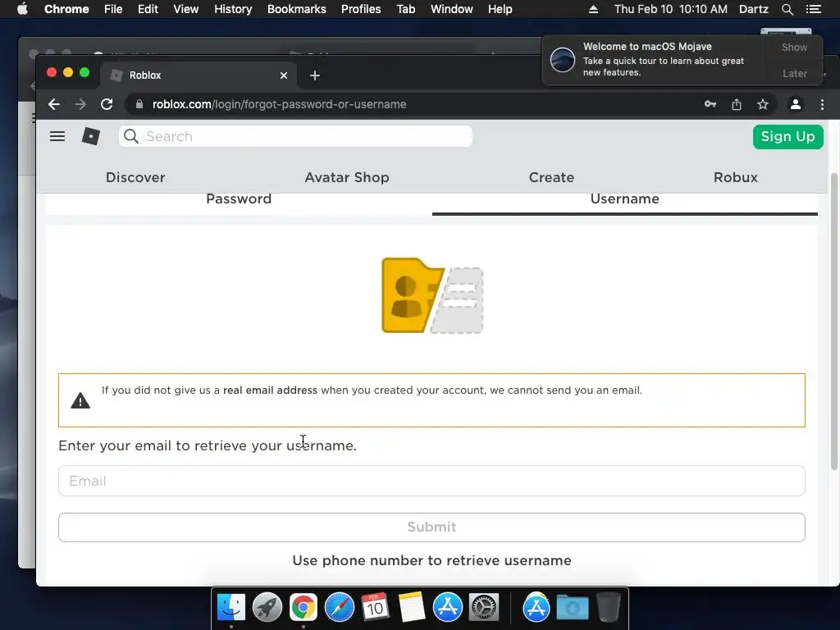Click the Chrome icon in the Dock
The height and width of the screenshot is (630, 840).
(x=304, y=608)
